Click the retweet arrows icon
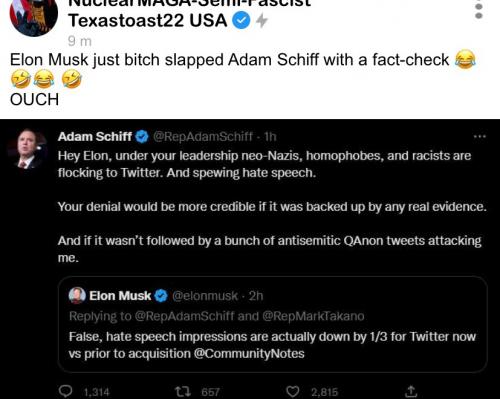Screen dimensions: 500x399 pos(183,391)
